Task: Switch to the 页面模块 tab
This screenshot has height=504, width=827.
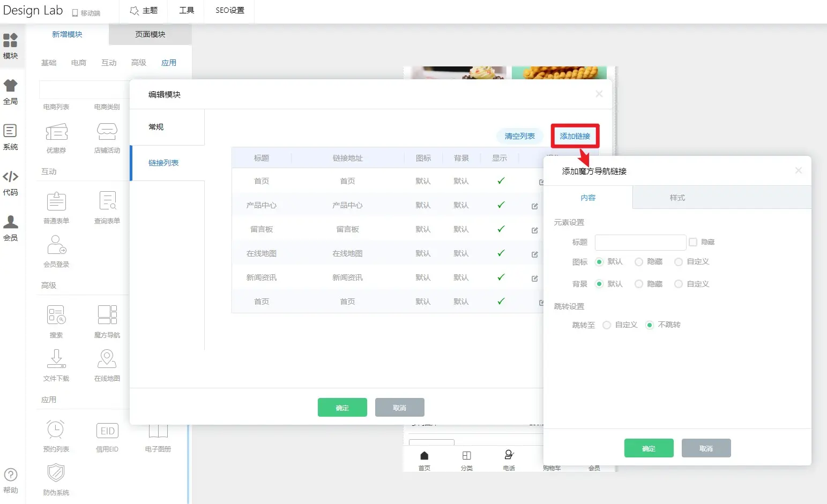Action: tap(150, 34)
